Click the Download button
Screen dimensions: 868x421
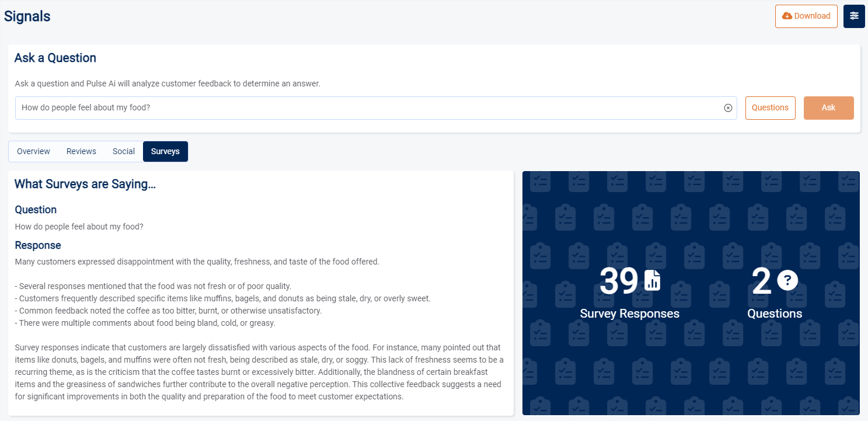[x=806, y=16]
